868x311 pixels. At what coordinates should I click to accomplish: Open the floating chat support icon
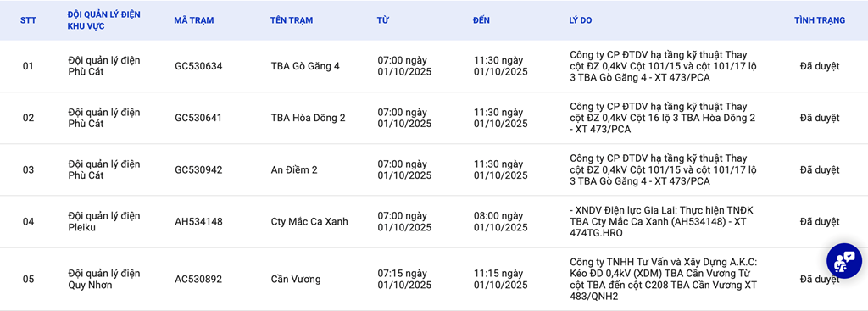844,259
